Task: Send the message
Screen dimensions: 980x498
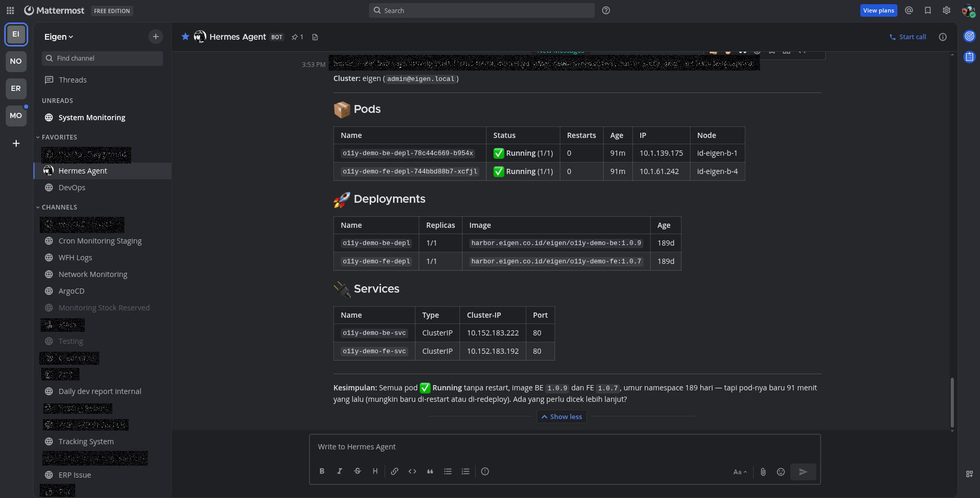Action: [x=803, y=472]
